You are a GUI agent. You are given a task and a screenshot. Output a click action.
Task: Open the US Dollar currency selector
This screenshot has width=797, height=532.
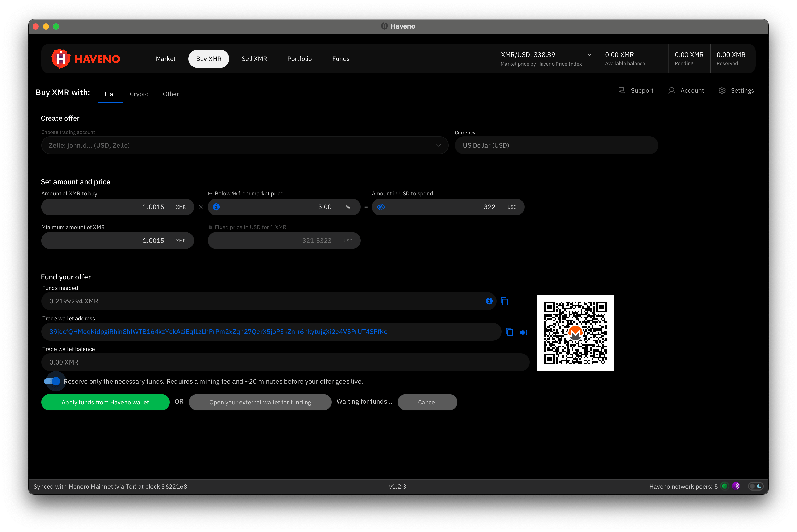[556, 145]
